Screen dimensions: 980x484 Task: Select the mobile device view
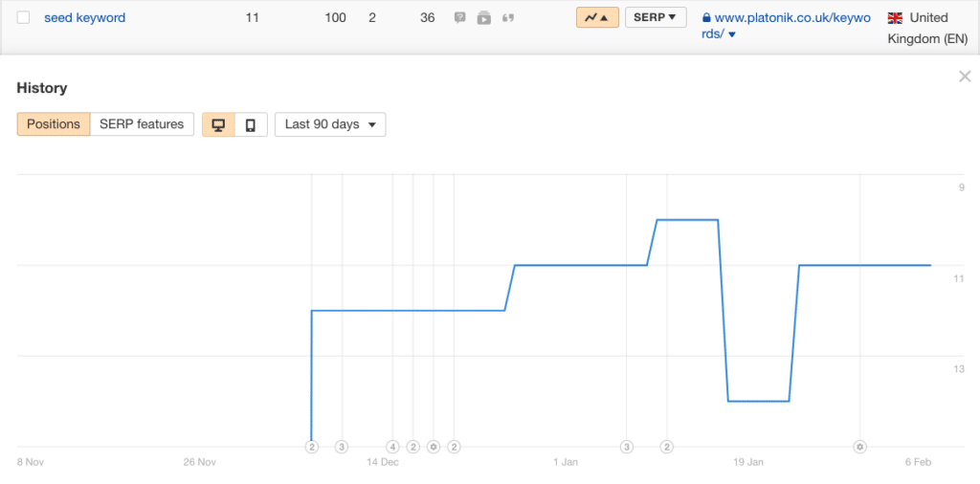coord(251,124)
